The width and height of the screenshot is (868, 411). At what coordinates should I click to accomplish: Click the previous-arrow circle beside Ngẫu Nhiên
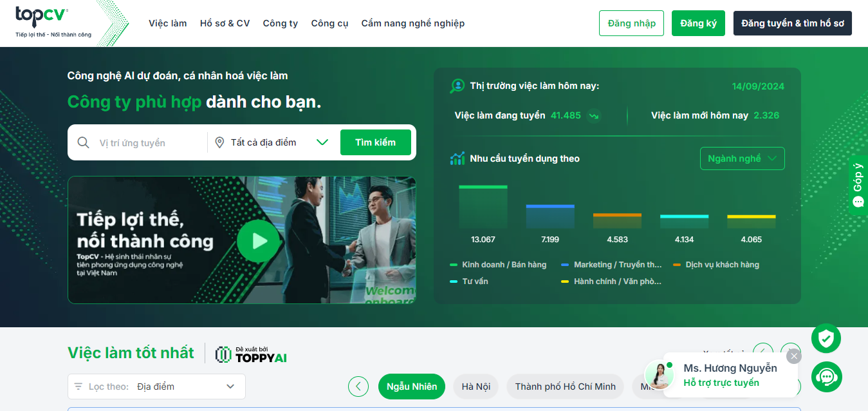(358, 387)
